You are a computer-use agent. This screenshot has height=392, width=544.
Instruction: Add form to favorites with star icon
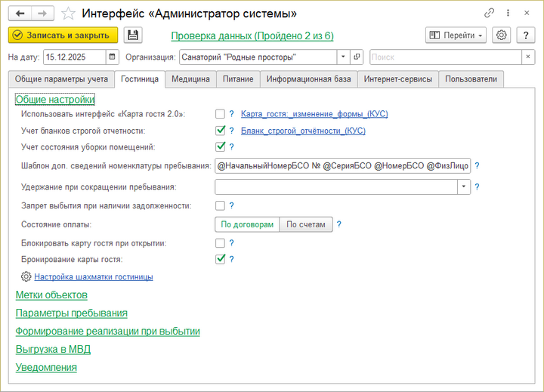pyautogui.click(x=68, y=14)
